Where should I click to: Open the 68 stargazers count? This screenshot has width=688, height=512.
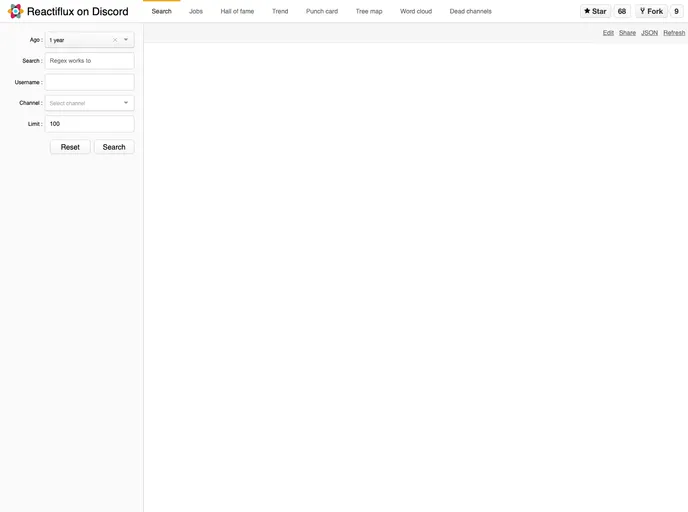click(622, 11)
